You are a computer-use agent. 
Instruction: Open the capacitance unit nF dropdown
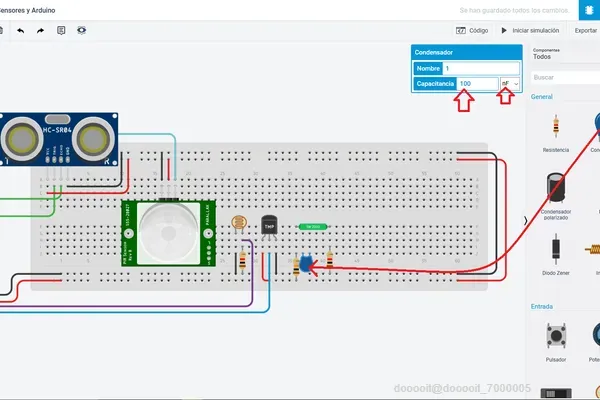[510, 83]
